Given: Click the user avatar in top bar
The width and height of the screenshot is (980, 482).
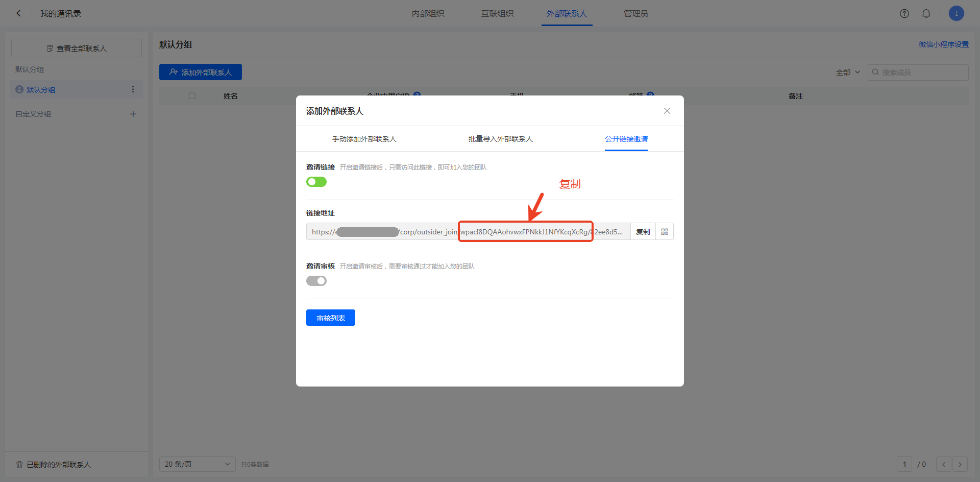Looking at the screenshot, I should (x=956, y=14).
